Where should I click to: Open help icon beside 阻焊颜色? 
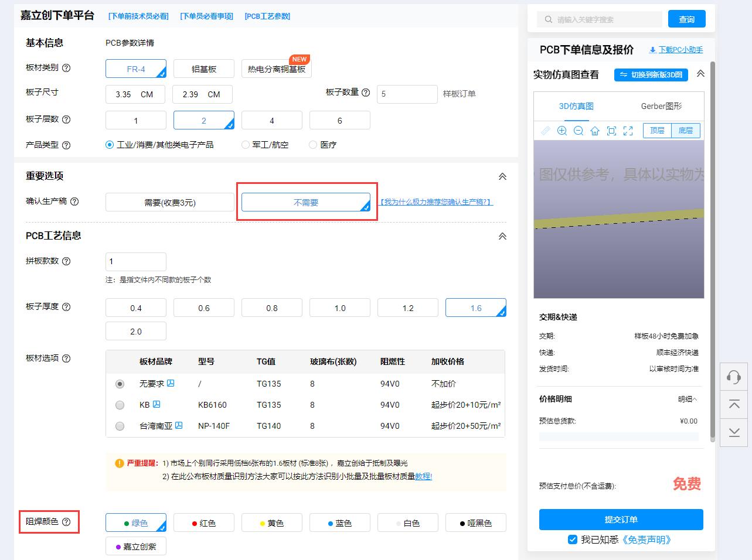tap(66, 521)
